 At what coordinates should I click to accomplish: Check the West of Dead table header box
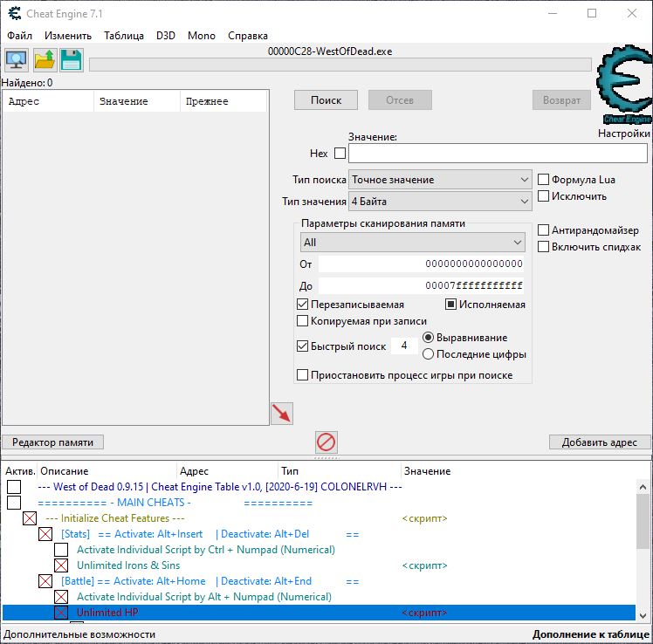point(14,487)
